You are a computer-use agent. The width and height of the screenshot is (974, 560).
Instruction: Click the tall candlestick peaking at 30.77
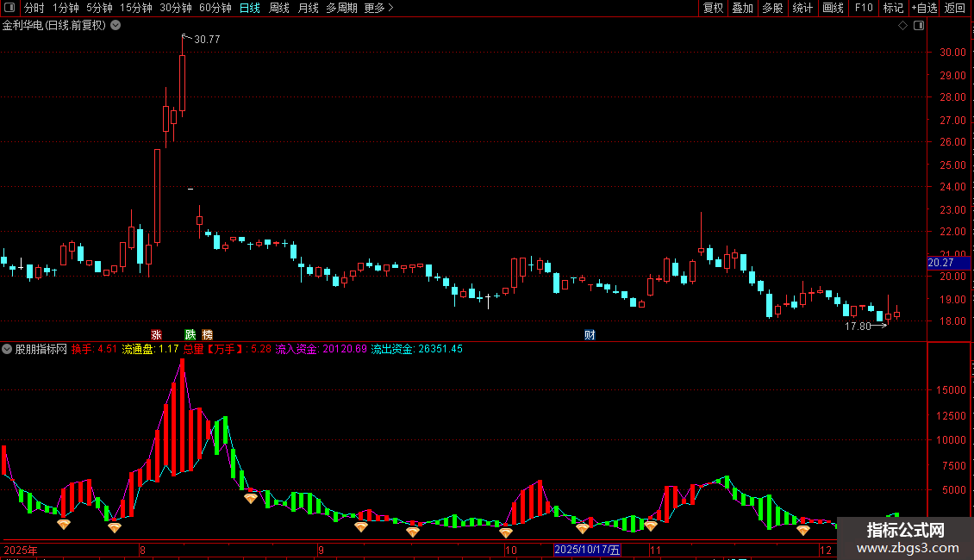pyautogui.click(x=182, y=83)
